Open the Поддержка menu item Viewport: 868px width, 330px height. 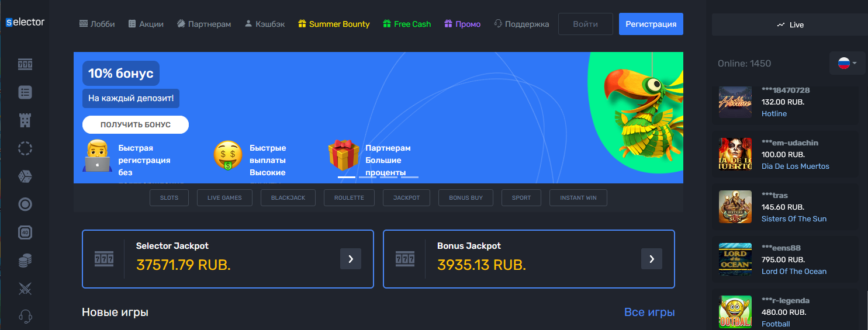click(x=521, y=24)
